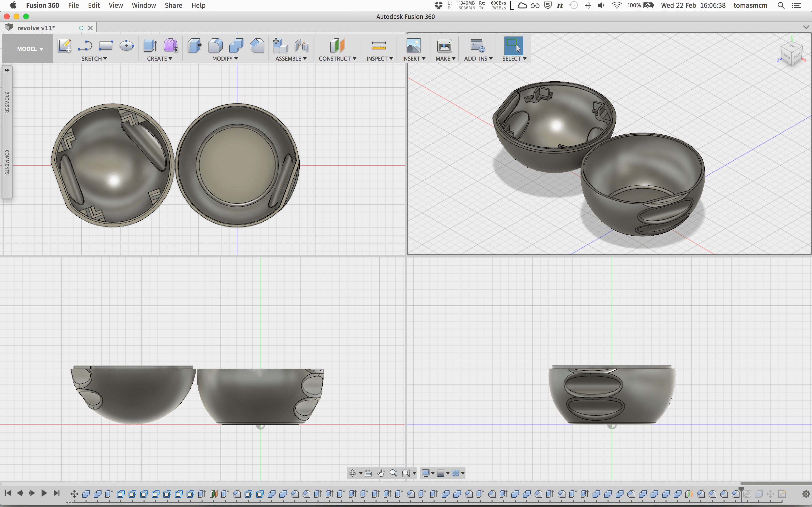Click the timeline Play button
The width and height of the screenshot is (812, 507).
pyautogui.click(x=44, y=493)
